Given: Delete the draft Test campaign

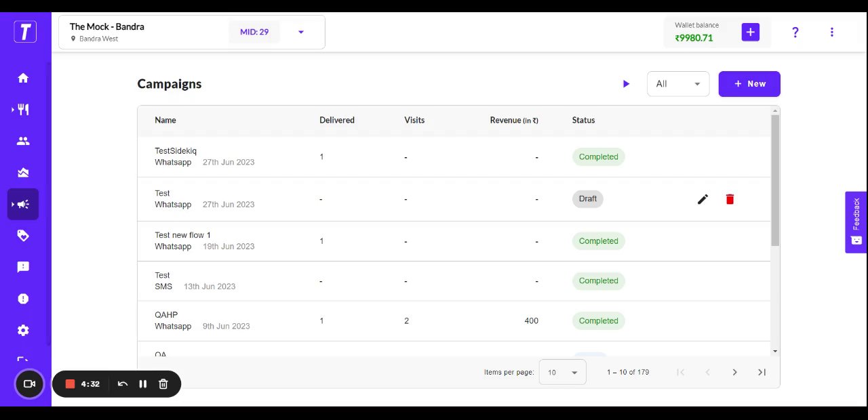Looking at the screenshot, I should [x=730, y=199].
